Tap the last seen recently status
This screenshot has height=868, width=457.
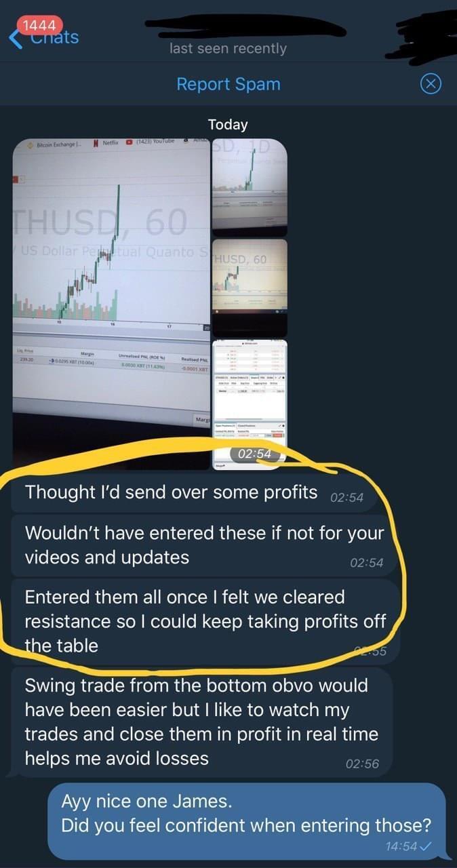point(228,49)
